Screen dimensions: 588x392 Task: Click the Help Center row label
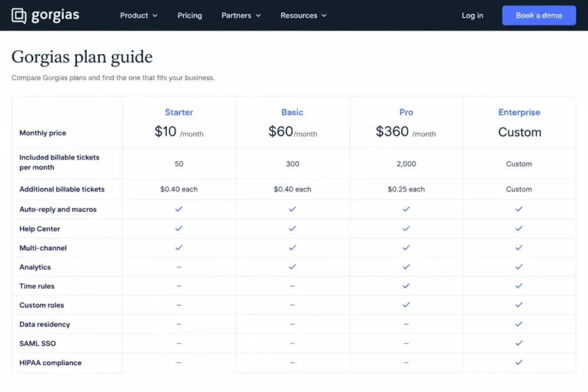click(40, 228)
